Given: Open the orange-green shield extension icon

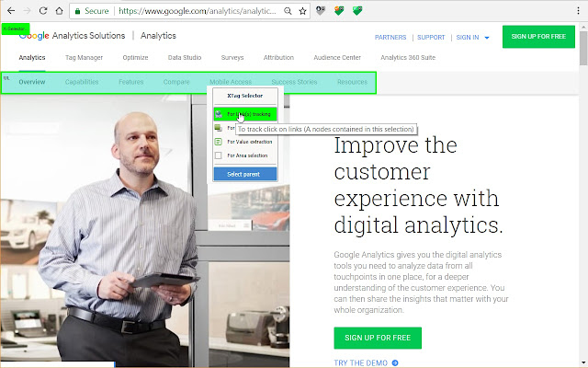Looking at the screenshot, I should (339, 10).
